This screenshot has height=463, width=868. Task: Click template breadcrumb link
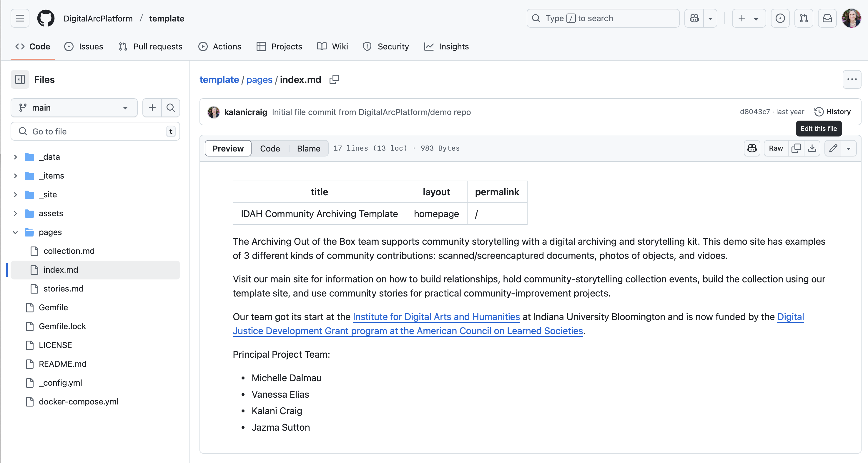pyautogui.click(x=220, y=79)
